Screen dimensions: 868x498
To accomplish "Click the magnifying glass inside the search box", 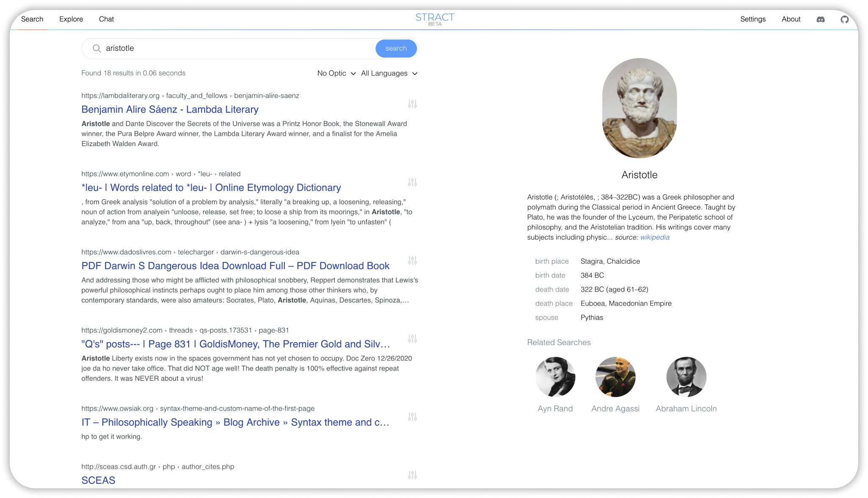I will pos(97,48).
